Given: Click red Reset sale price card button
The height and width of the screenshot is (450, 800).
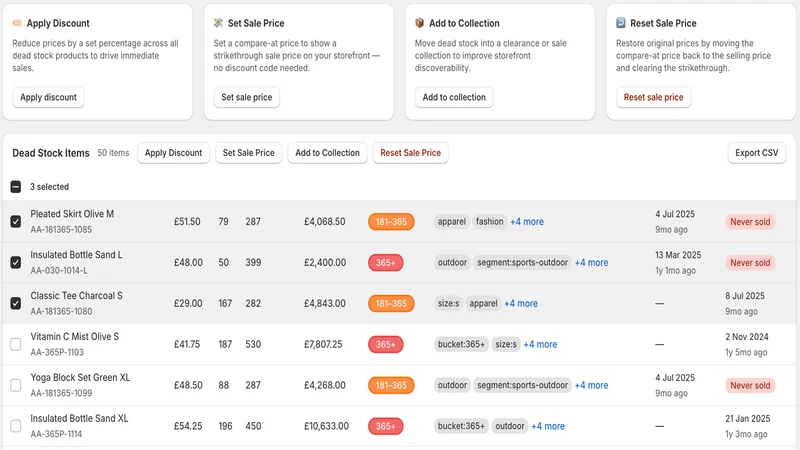Looking at the screenshot, I should pos(653,97).
